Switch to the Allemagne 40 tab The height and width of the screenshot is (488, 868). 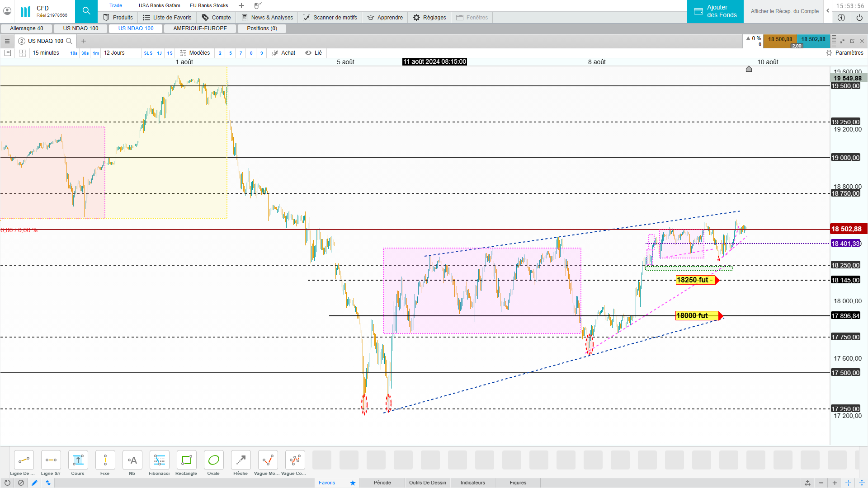click(27, 28)
